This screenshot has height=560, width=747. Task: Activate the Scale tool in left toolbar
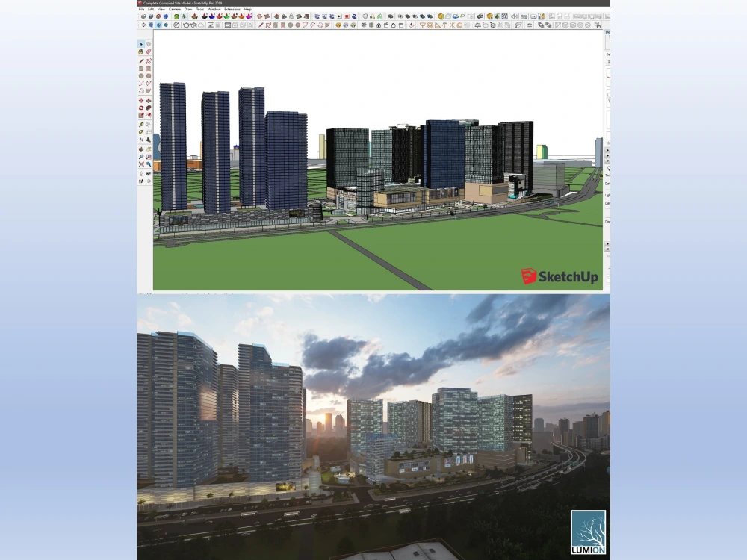click(141, 115)
